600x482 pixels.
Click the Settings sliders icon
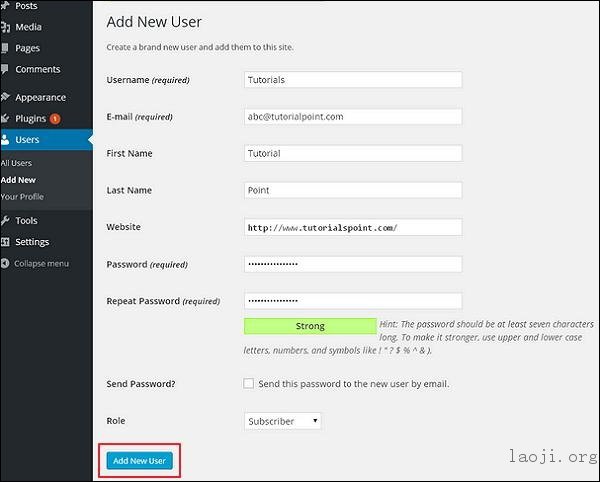[x=5, y=242]
